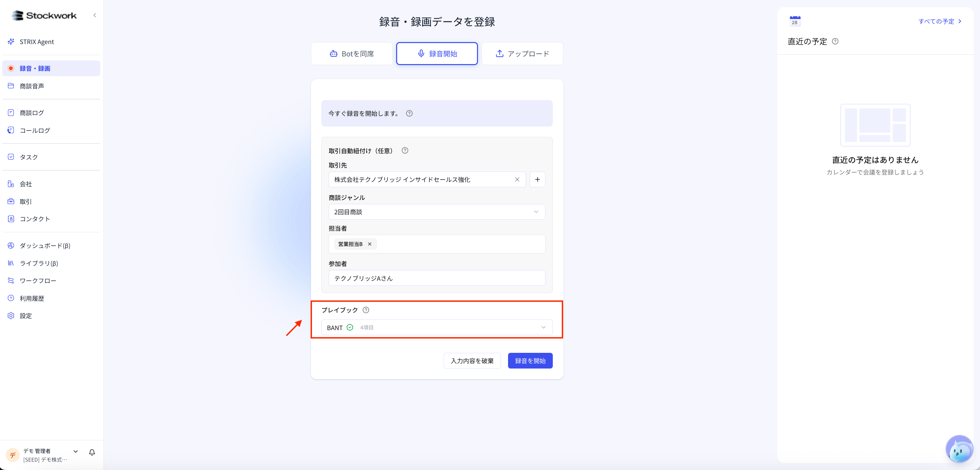This screenshot has height=470, width=980.
Task: Switch to the Botを同席 tab
Action: pos(351,54)
